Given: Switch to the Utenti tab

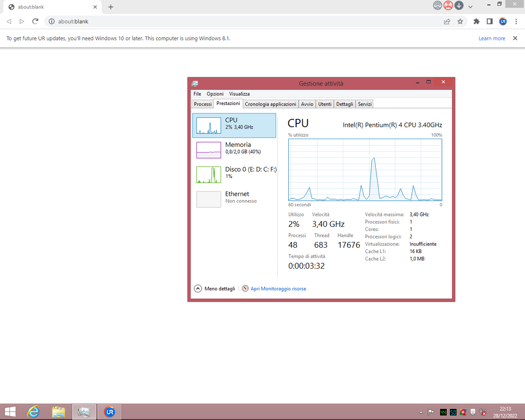Looking at the screenshot, I should tap(324, 104).
